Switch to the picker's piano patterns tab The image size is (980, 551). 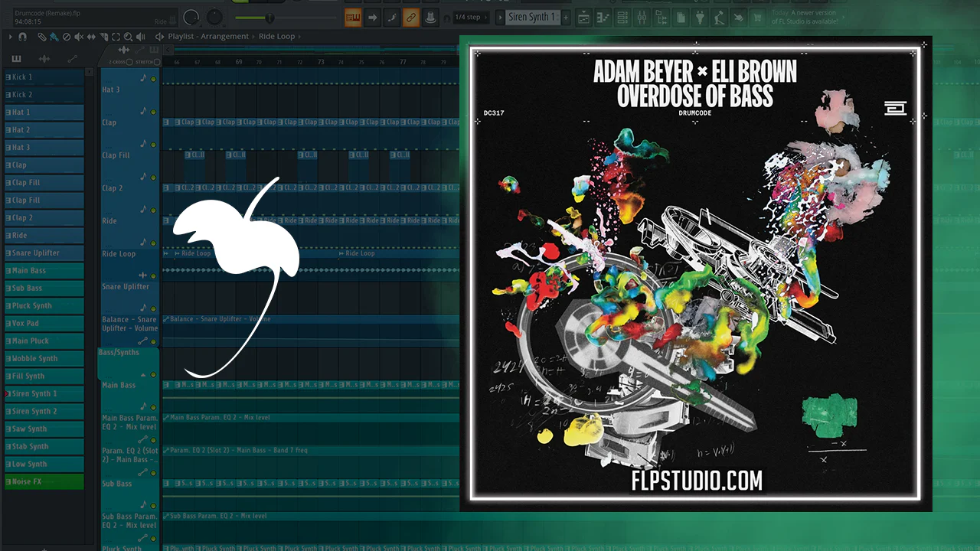pyautogui.click(x=17, y=59)
